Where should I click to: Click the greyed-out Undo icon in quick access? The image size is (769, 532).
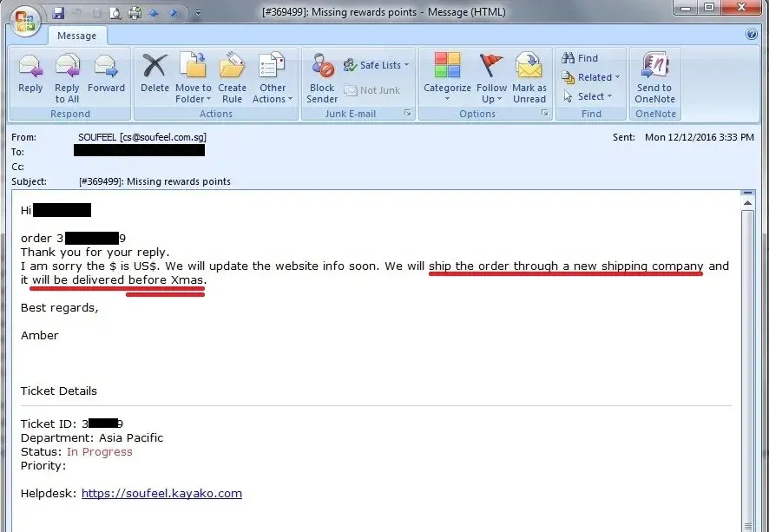(77, 13)
